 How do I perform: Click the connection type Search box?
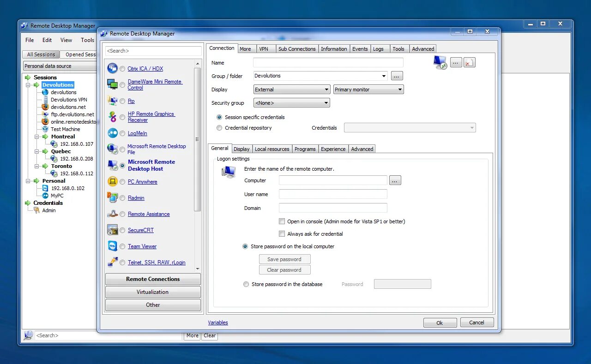(153, 51)
